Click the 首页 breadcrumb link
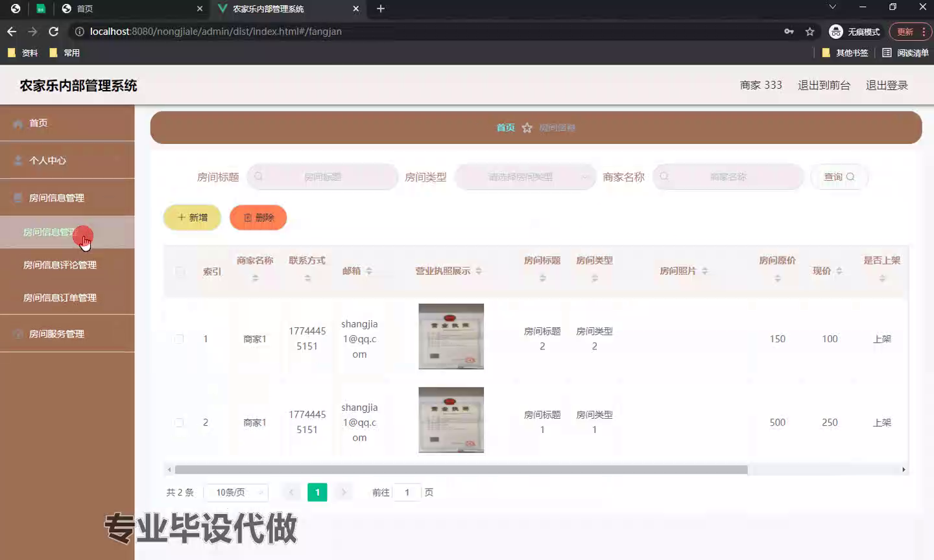Screen dimensions: 934x560 point(505,128)
